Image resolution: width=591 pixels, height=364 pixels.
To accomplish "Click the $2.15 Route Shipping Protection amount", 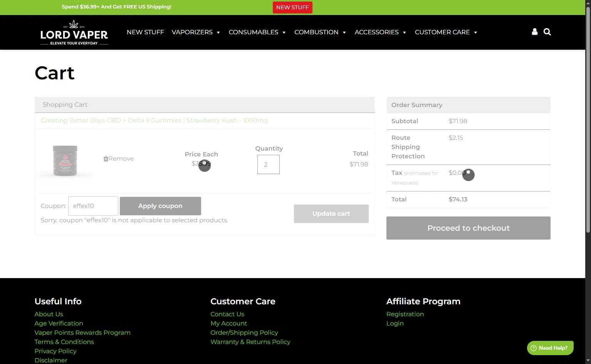I will 456,138.
